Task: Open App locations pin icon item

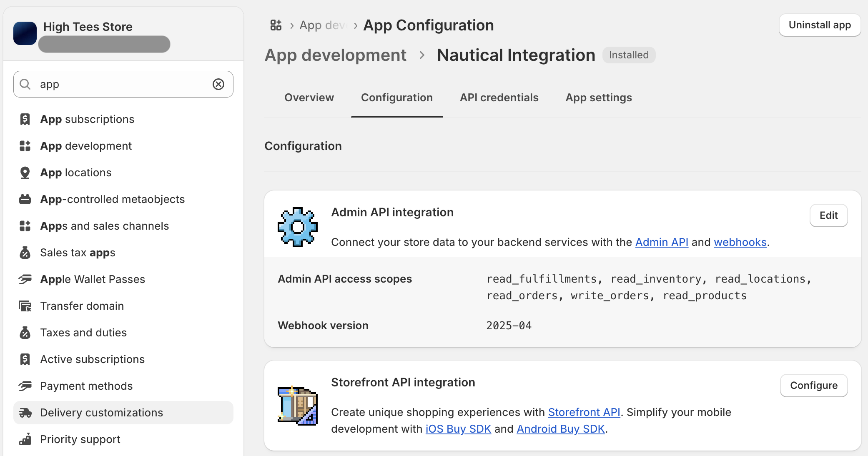Action: point(25,173)
